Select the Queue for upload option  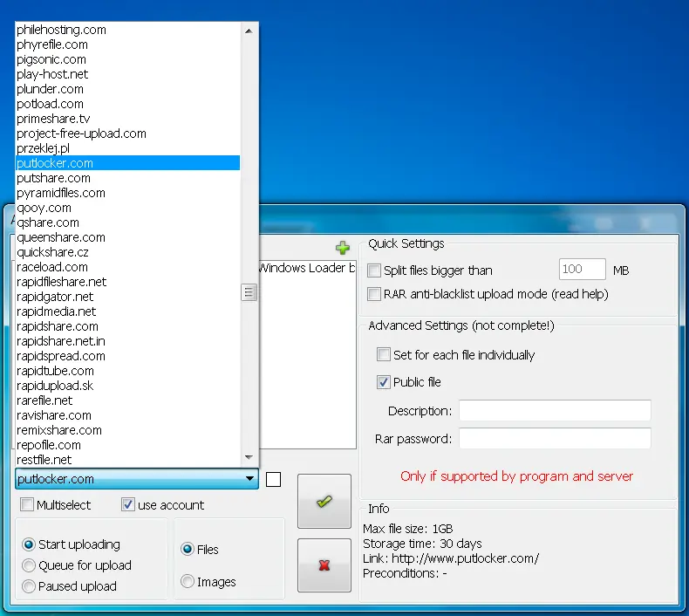pos(29,565)
